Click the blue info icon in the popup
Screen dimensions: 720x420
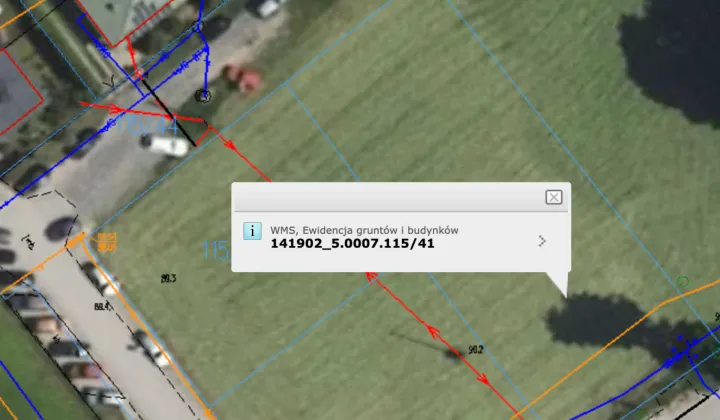click(x=252, y=231)
